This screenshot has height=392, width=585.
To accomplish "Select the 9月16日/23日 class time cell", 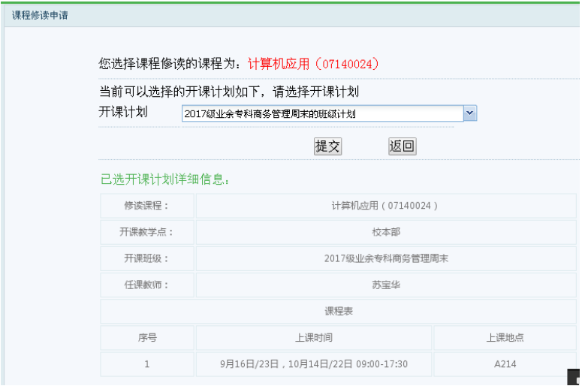I will [313, 364].
